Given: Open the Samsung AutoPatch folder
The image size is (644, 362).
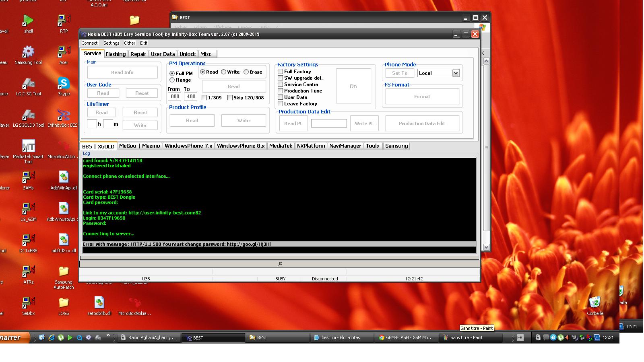Looking at the screenshot, I should pyautogui.click(x=64, y=277).
